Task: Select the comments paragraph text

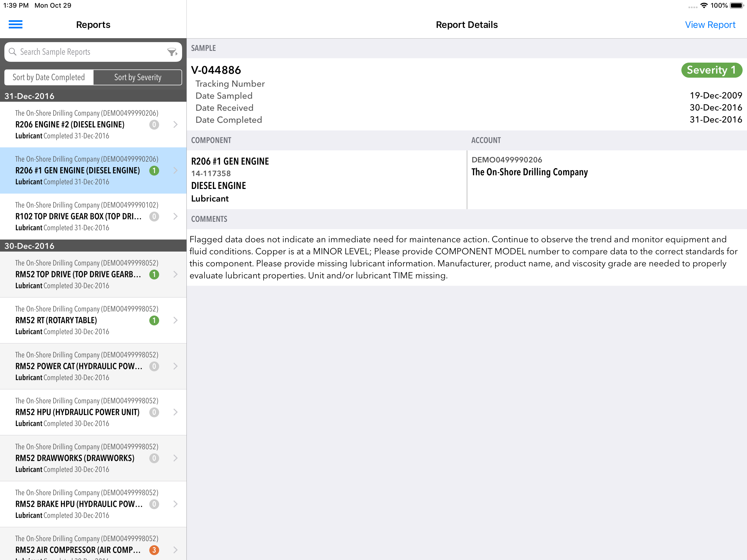Action: pyautogui.click(x=463, y=257)
